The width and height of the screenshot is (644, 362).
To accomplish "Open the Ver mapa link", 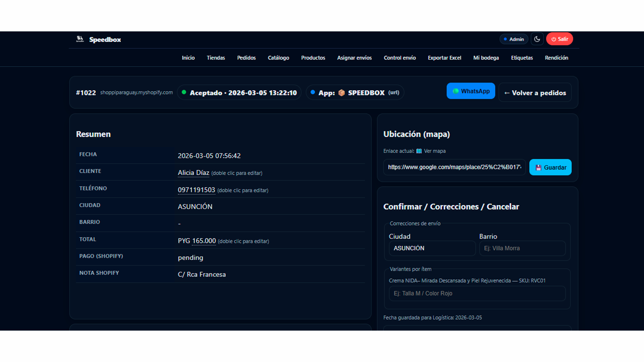I will pyautogui.click(x=435, y=151).
